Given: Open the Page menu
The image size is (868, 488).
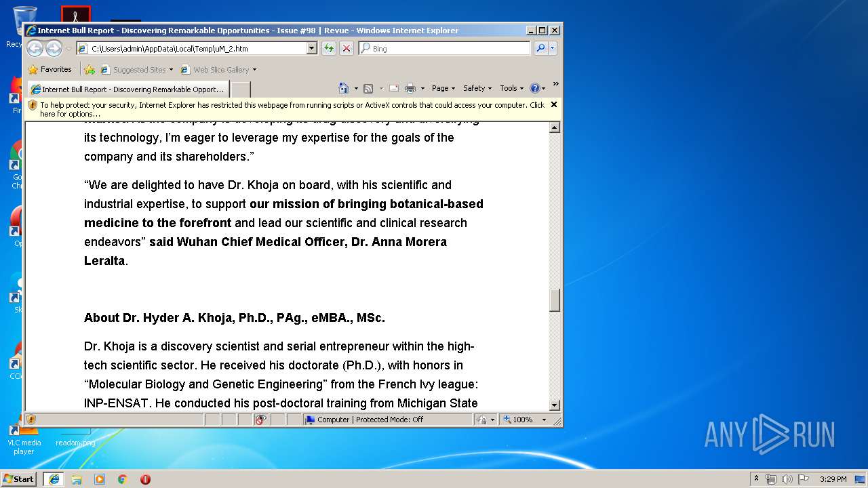Looking at the screenshot, I should pyautogui.click(x=443, y=88).
